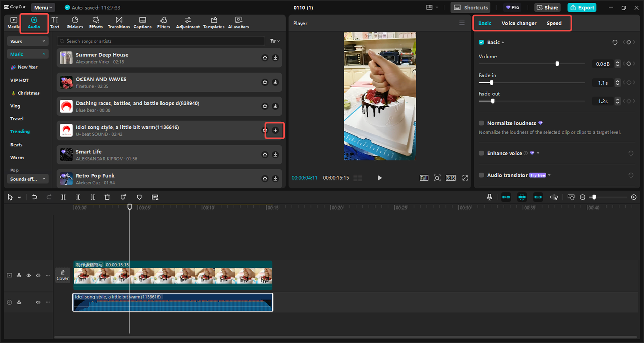
Task: Download the Smart Life track
Action: point(275,155)
